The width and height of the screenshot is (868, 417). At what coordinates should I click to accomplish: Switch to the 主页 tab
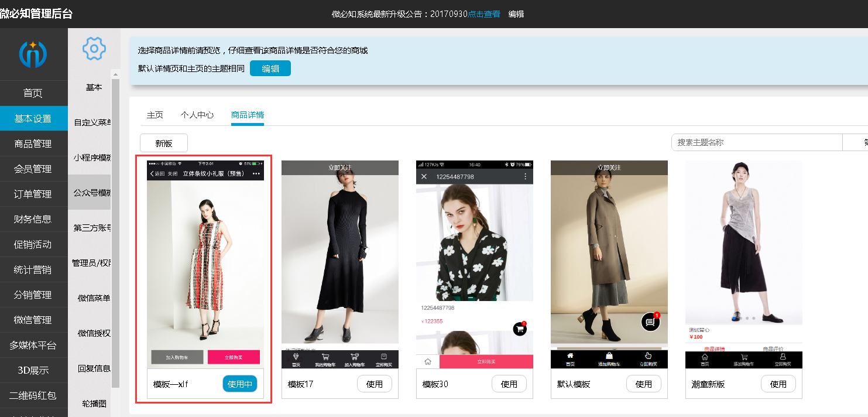pos(155,115)
